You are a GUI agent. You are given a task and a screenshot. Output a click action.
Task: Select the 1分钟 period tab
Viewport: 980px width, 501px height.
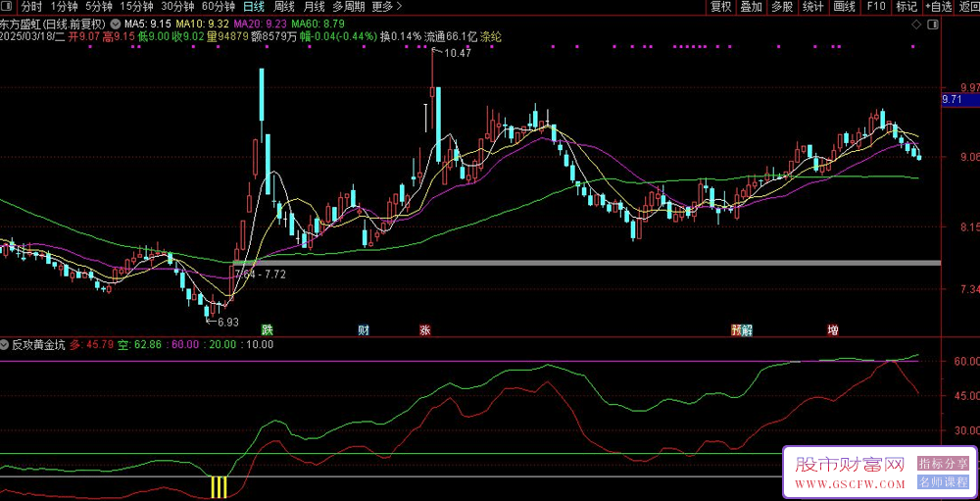pos(65,7)
